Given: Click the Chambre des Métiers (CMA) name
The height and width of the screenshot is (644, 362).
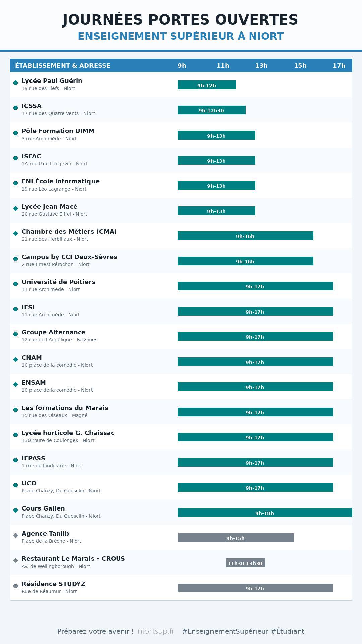Looking at the screenshot, I should (x=69, y=232).
